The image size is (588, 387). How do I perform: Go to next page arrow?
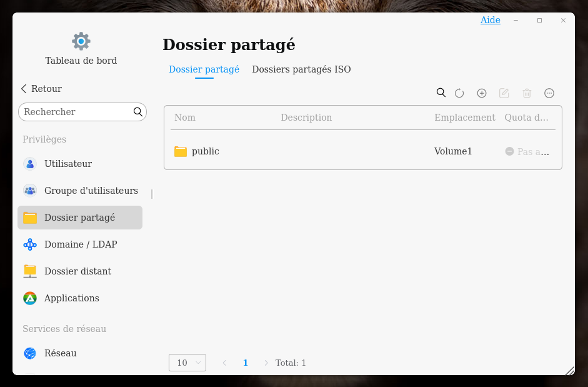266,363
